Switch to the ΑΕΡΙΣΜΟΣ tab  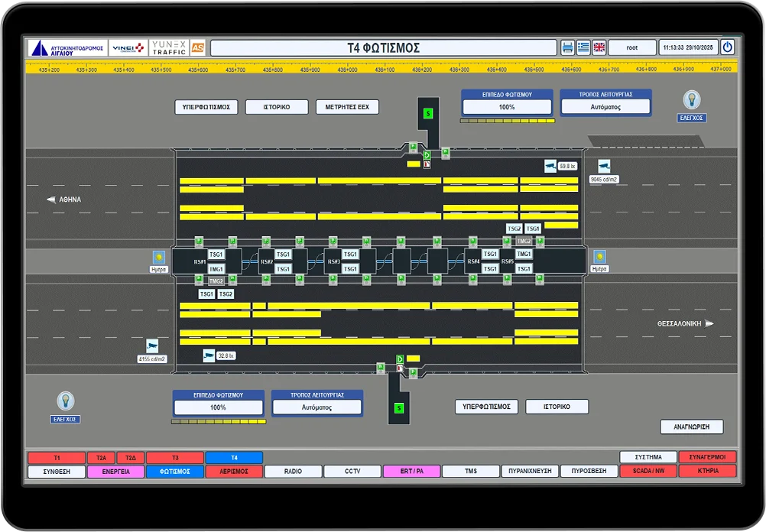tap(234, 472)
